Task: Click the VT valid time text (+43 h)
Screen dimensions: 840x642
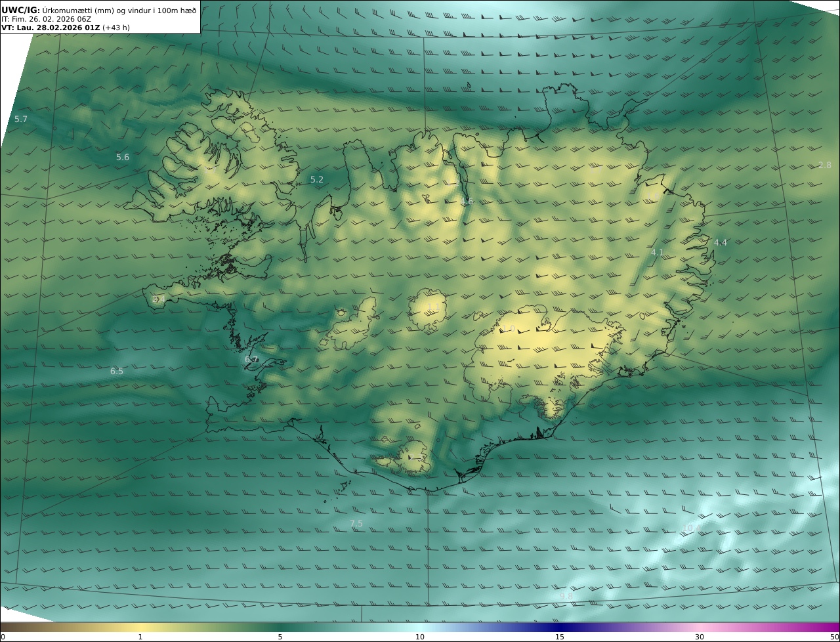Action: [66, 28]
